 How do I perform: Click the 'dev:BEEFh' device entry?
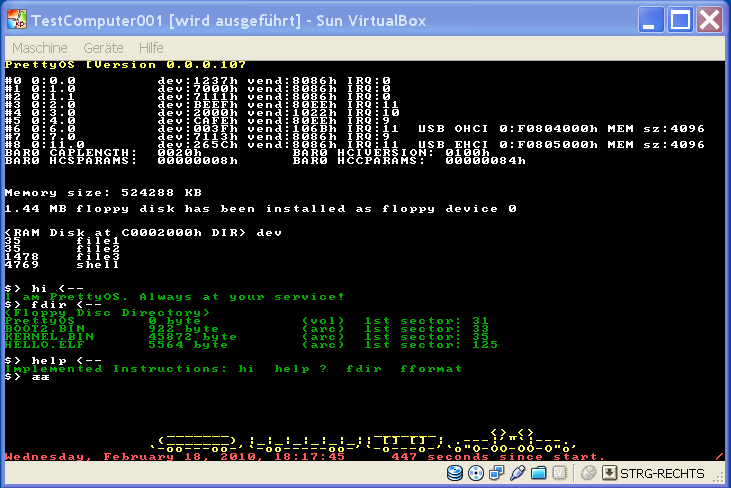(x=198, y=104)
